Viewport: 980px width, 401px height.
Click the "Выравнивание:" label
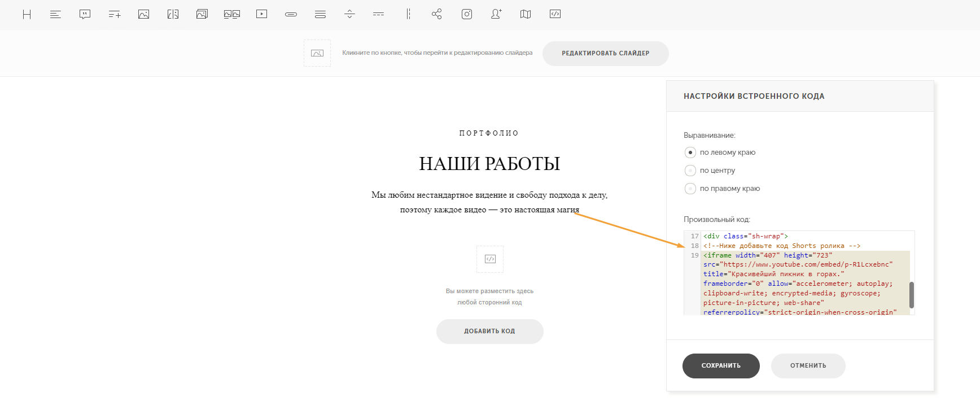[x=710, y=136]
